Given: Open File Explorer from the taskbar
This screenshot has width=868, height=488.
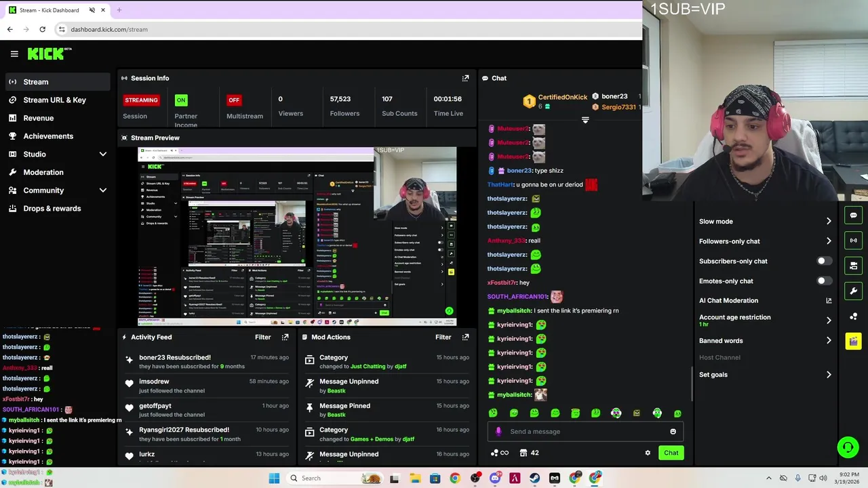Looking at the screenshot, I should point(415,479).
